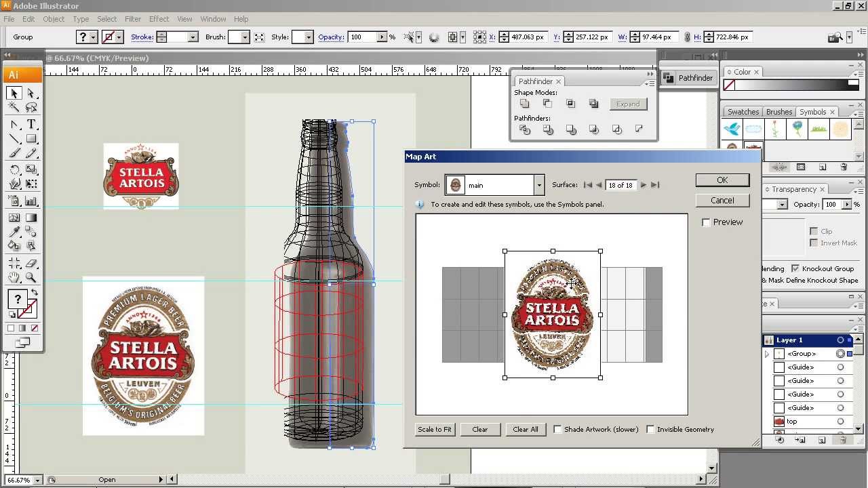The width and height of the screenshot is (868, 488).
Task: Select the Selection (black arrow) tool
Action: click(14, 94)
